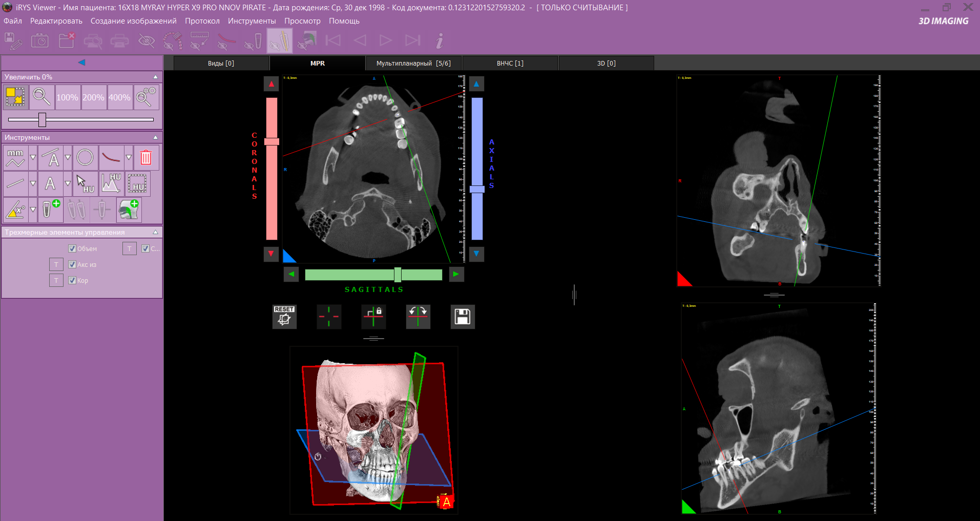The width and height of the screenshot is (980, 521).
Task: Set zoom to 400%
Action: pos(119,97)
